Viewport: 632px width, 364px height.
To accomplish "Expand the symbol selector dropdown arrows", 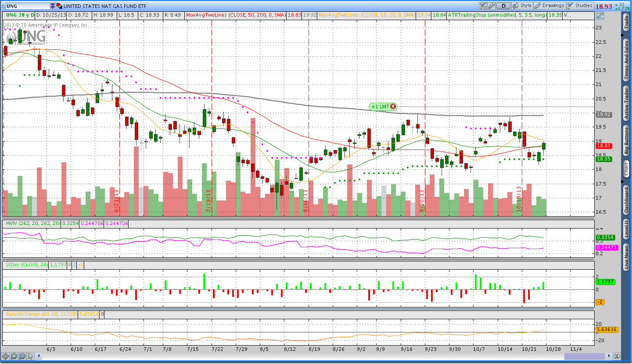I will (53, 6).
